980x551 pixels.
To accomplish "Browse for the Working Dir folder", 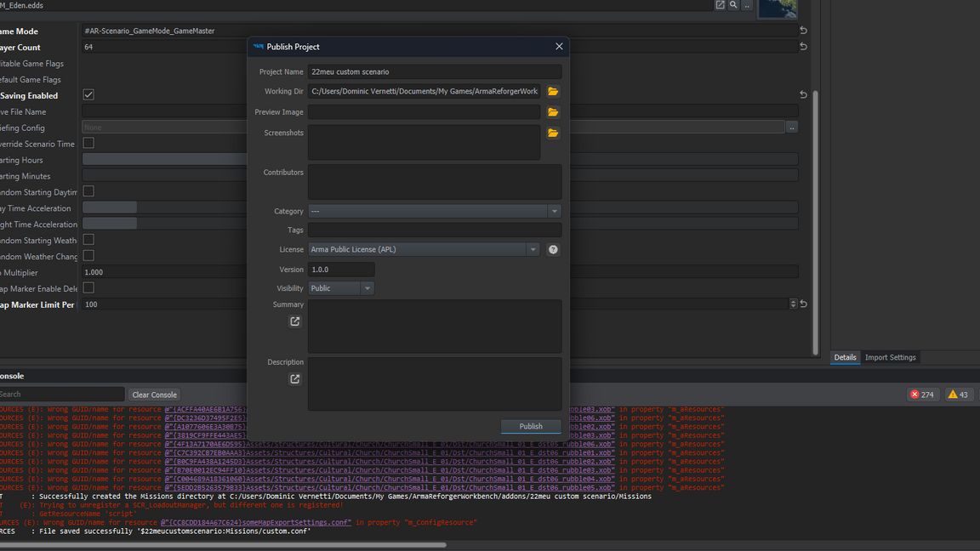I will pos(553,92).
